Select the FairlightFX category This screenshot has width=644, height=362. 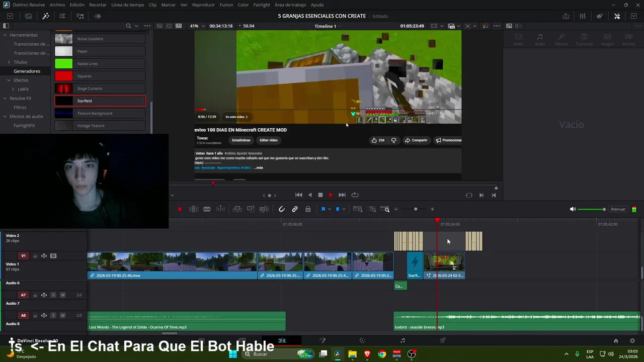coord(24,126)
